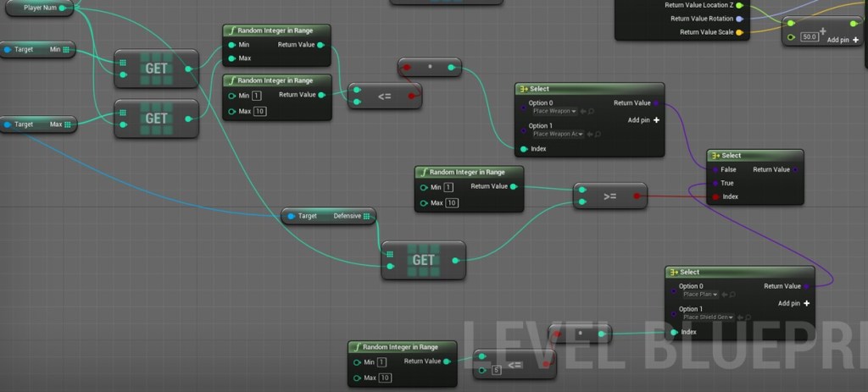This screenshot has height=392, width=868.
Task: Select the GET node connected to Defensive
Action: pyautogui.click(x=423, y=261)
